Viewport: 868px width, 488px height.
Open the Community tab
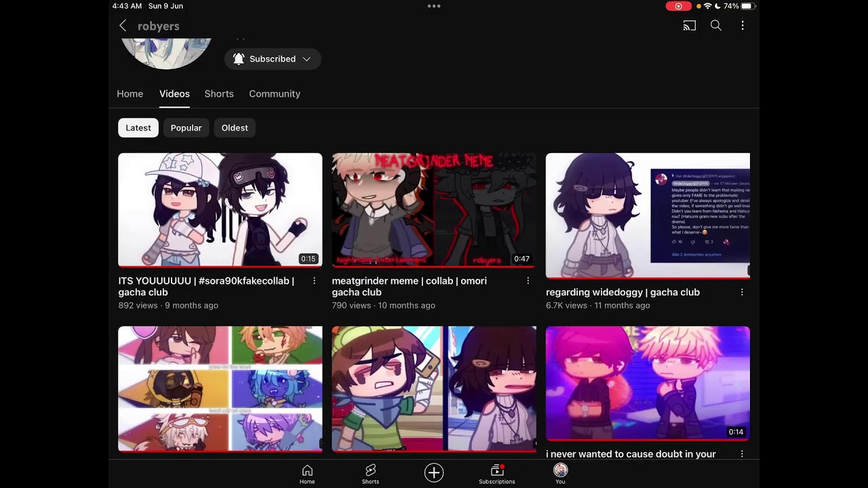click(275, 94)
